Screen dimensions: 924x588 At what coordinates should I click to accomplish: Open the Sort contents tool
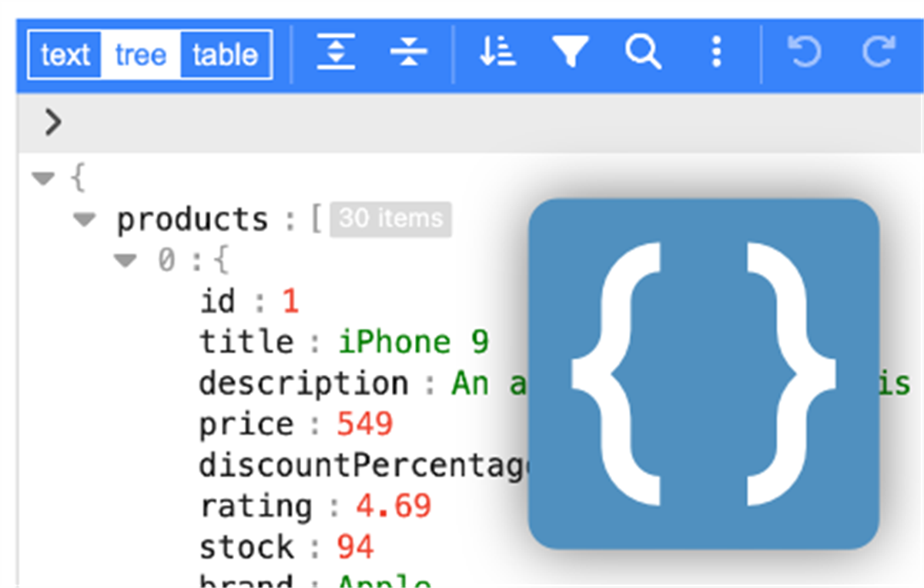(497, 53)
